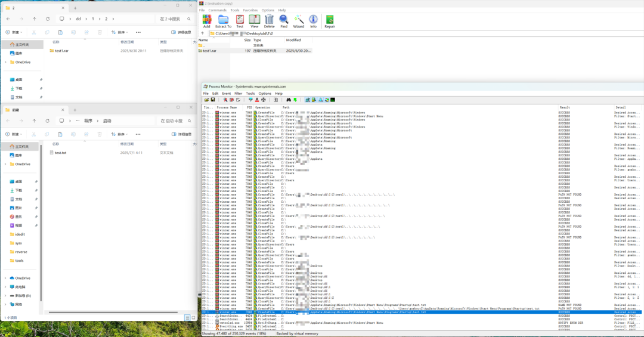
Task: Show archive Info in WinRAR
Action: [x=314, y=21]
